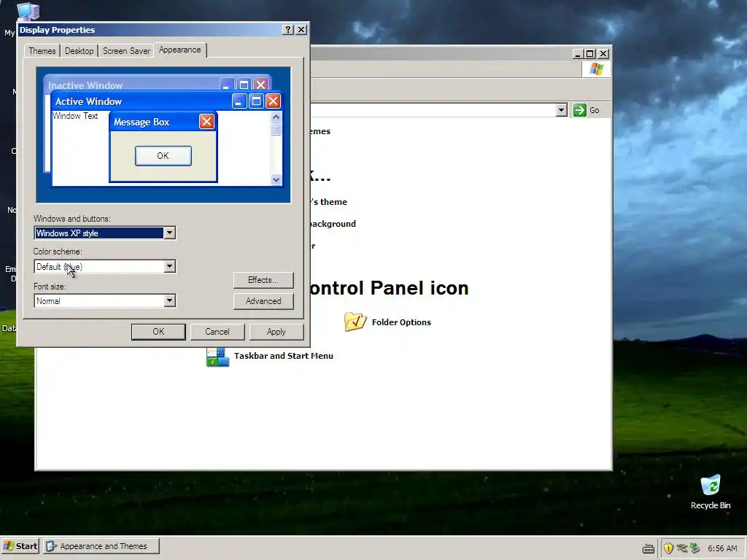The height and width of the screenshot is (560, 747).
Task: Select the Appearance tab
Action: pos(180,50)
